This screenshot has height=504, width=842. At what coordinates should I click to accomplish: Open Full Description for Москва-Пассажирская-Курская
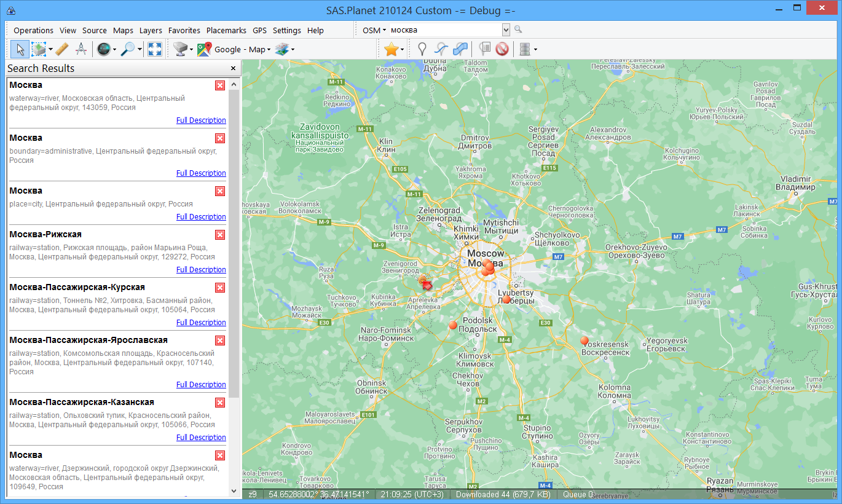pos(201,323)
